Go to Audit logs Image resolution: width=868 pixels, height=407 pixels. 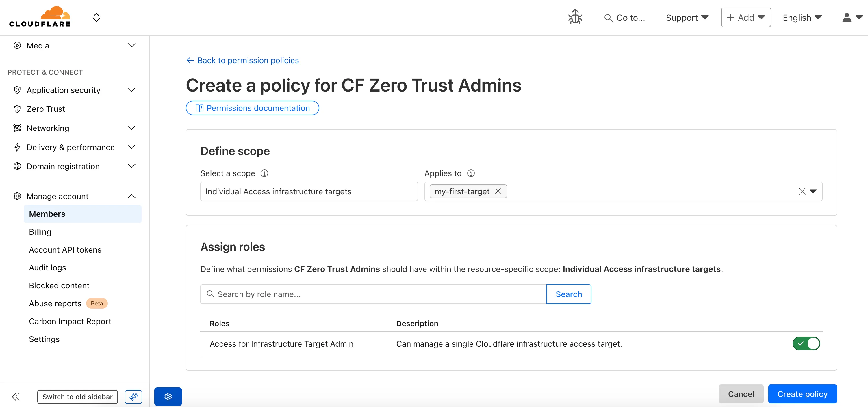coord(47,267)
